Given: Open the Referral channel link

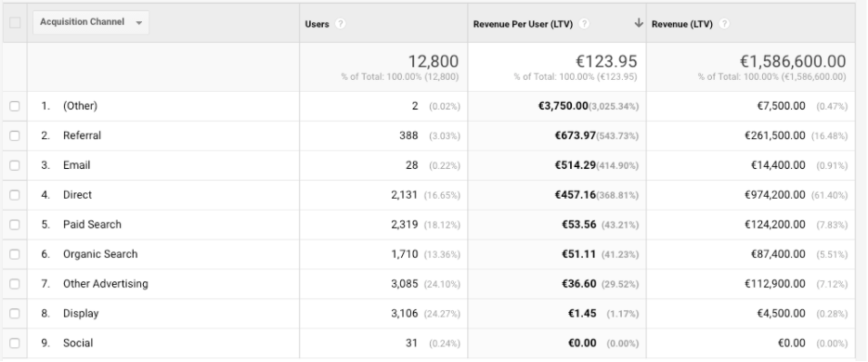Looking at the screenshot, I should [x=82, y=136].
